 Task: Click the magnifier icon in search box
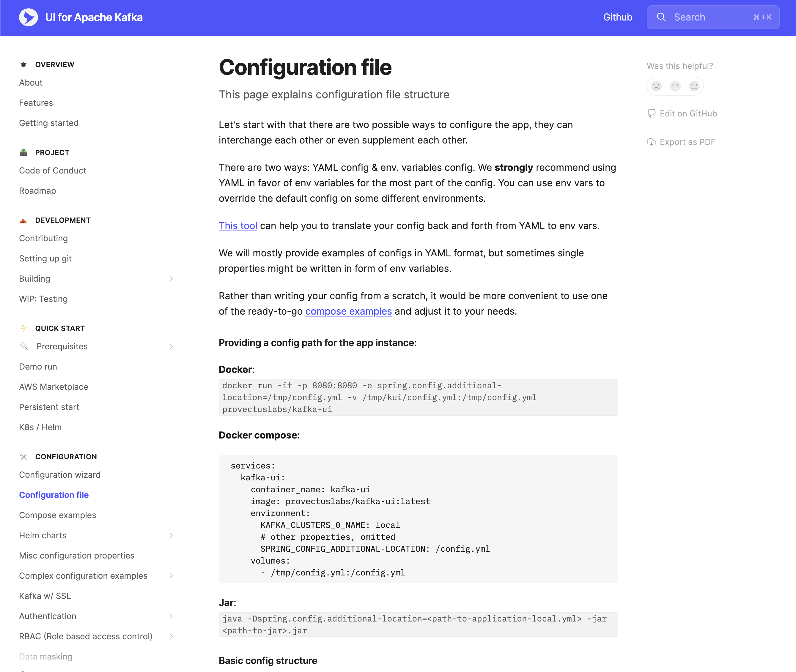(x=661, y=18)
